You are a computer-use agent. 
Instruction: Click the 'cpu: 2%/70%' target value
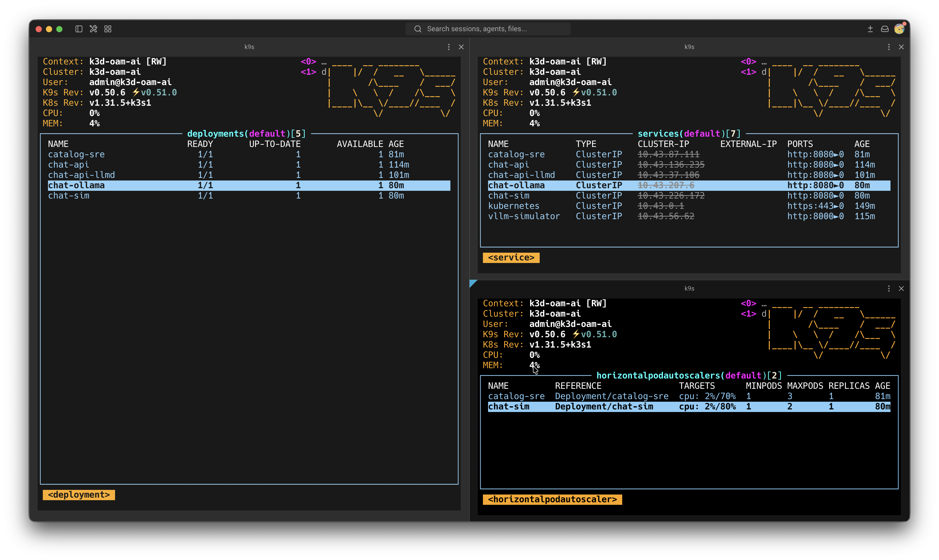tap(707, 396)
